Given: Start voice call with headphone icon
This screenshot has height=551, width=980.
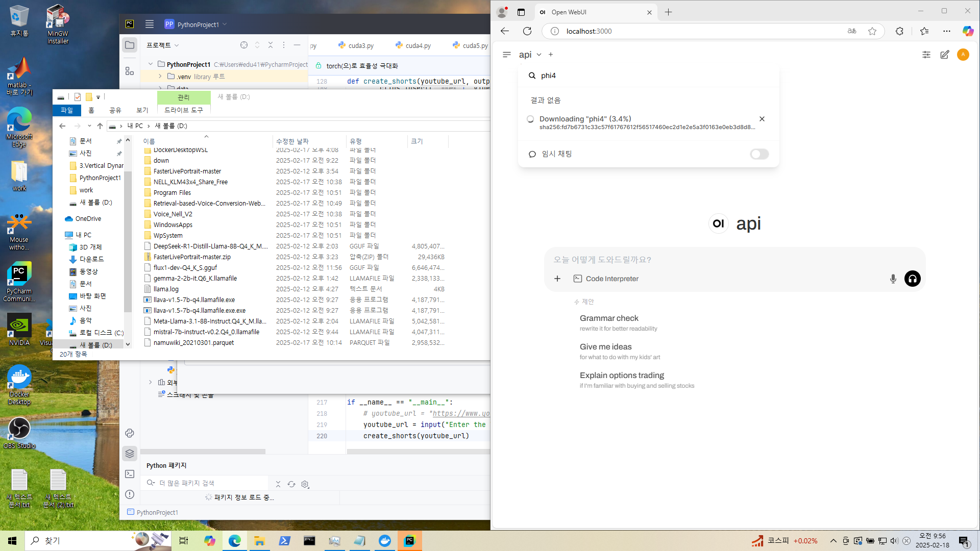Looking at the screenshot, I should tap(912, 279).
